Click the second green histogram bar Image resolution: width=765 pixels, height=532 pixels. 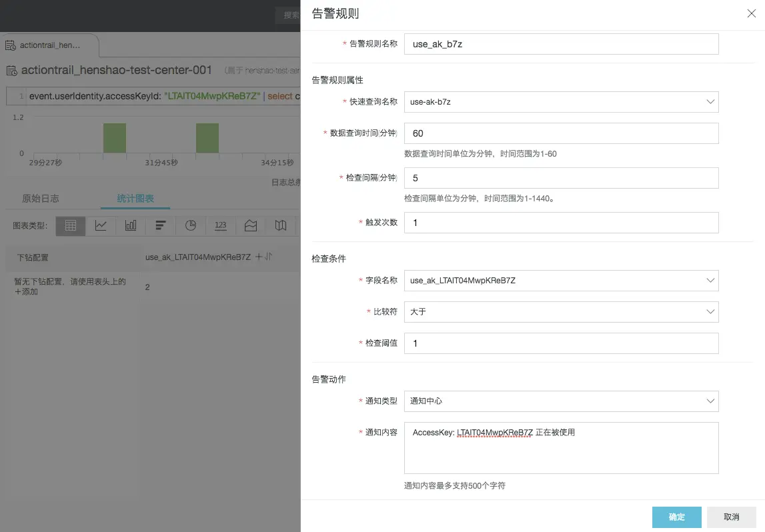(207, 138)
